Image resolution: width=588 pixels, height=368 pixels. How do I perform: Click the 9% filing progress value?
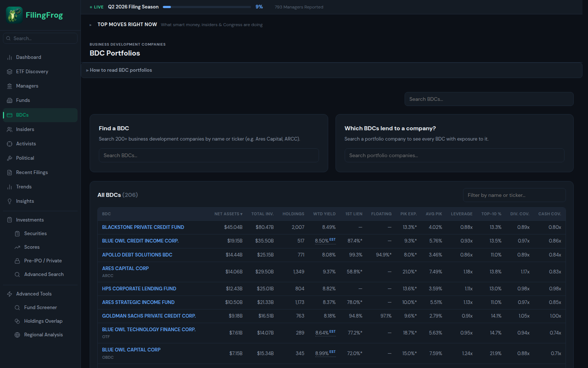point(259,7)
